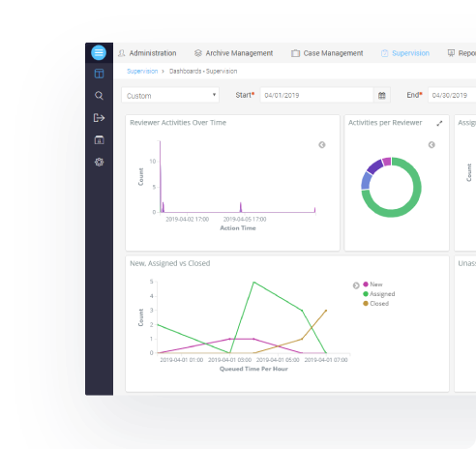
Task: Toggle the Assigned legend series
Action: [379, 294]
